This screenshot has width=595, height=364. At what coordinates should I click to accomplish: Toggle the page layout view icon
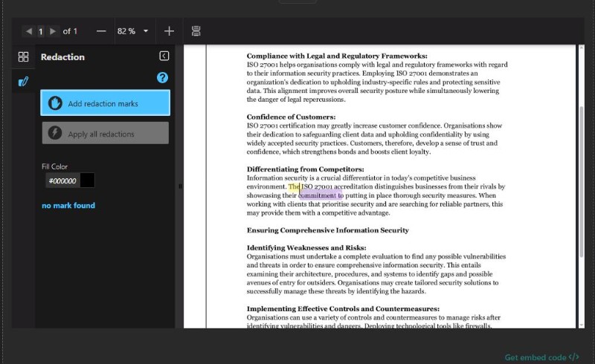(x=196, y=31)
